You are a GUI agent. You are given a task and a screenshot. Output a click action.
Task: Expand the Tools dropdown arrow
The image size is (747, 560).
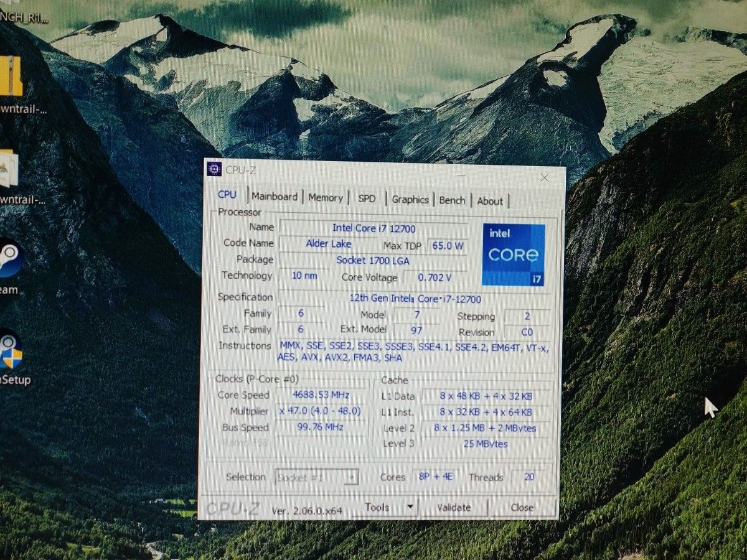coord(410,507)
